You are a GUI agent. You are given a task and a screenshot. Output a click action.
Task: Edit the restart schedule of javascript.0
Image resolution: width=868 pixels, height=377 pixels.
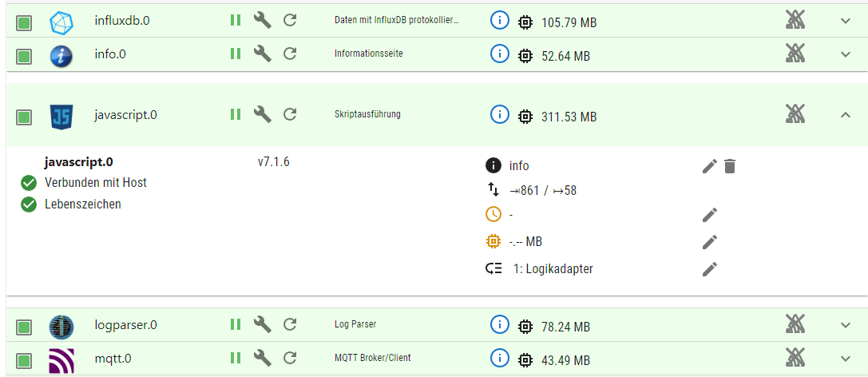pos(710,215)
